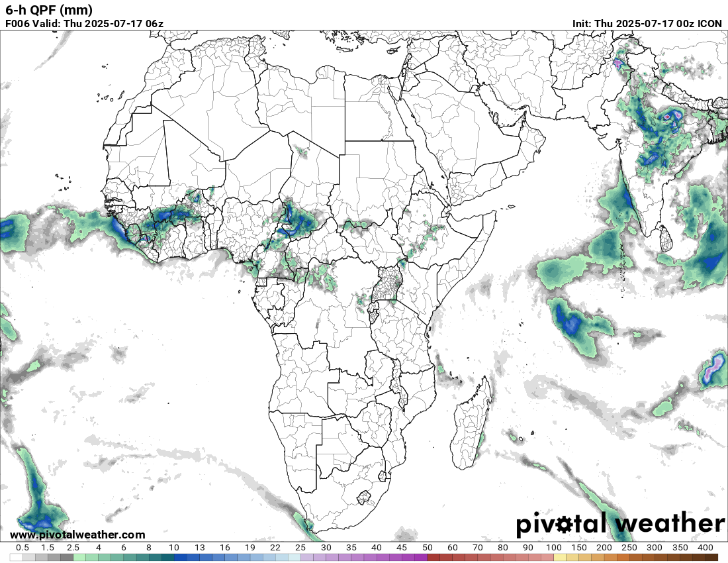The width and height of the screenshot is (728, 563).
Task: Click legend value 70
Action: coord(478,548)
